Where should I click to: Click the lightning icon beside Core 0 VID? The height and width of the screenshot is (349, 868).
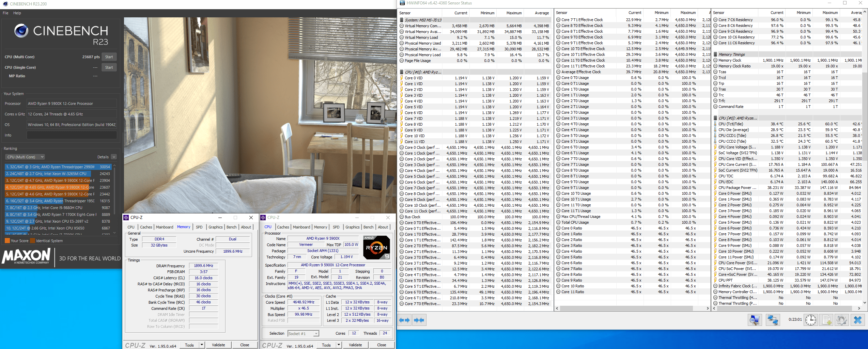point(402,78)
